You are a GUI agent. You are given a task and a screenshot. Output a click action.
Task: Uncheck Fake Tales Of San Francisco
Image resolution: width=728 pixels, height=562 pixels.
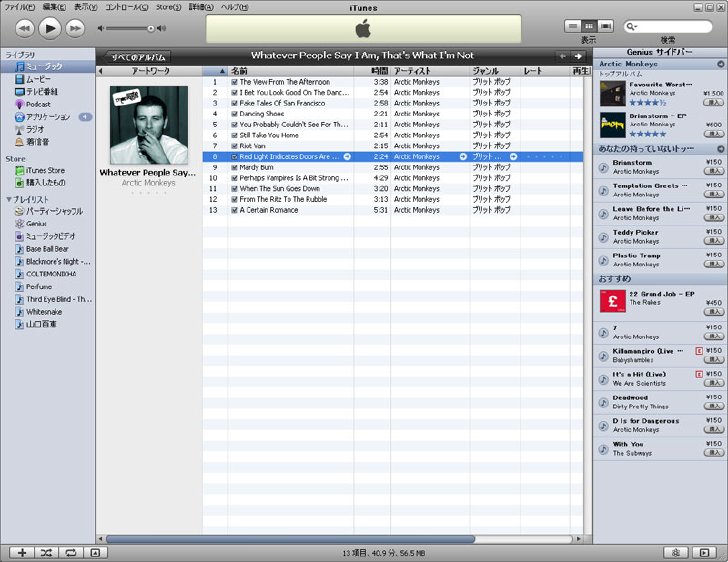coord(234,104)
